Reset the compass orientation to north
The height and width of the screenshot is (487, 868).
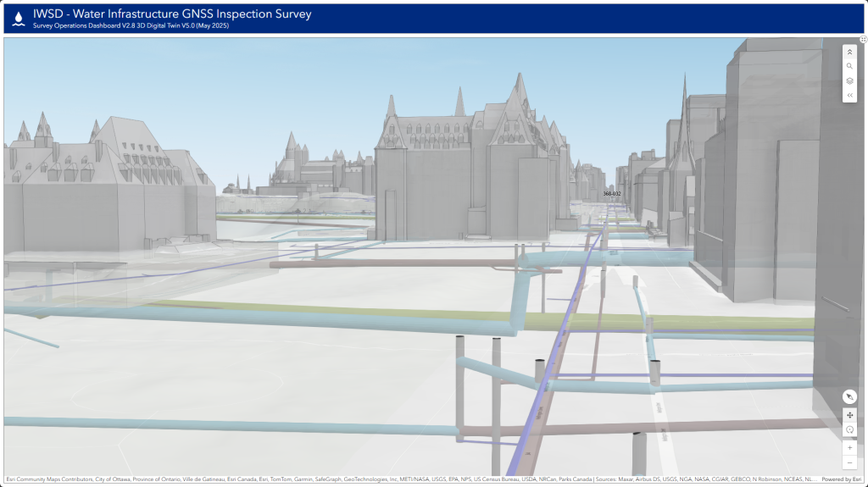(x=849, y=396)
